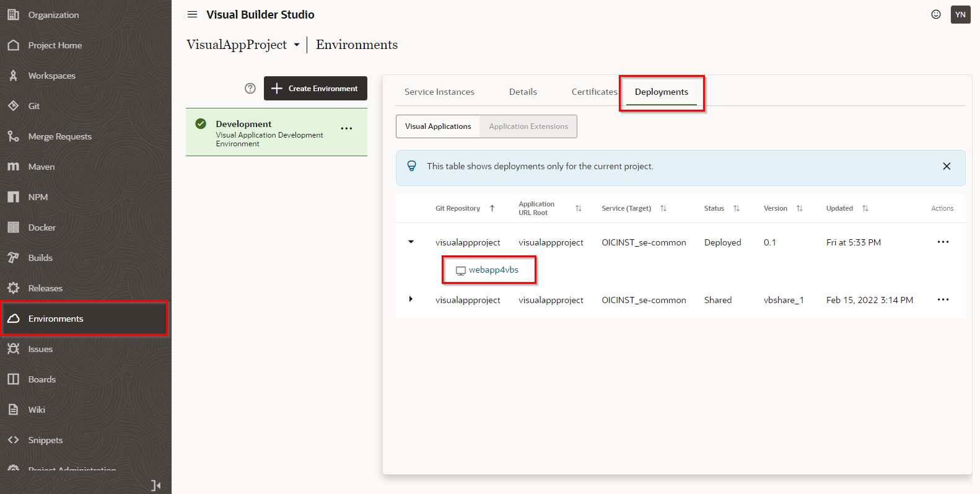980x494 pixels.
Task: Click the help question mark icon
Action: (x=250, y=89)
